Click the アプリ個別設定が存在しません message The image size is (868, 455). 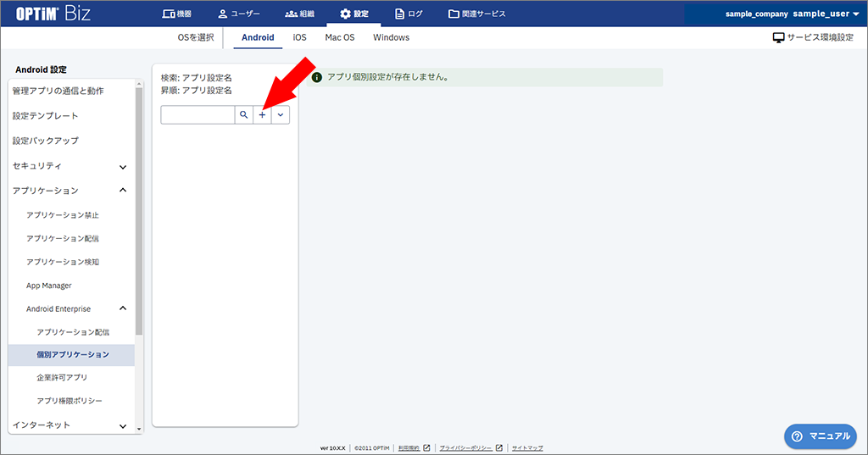click(x=388, y=77)
